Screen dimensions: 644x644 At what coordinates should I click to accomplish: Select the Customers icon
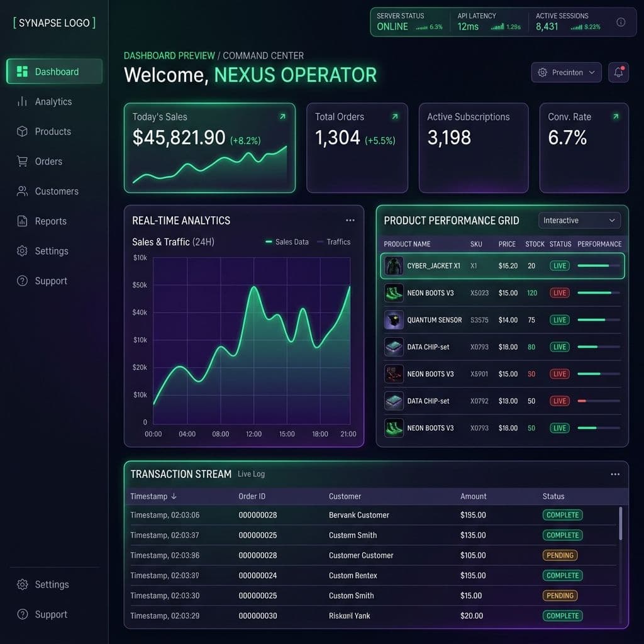point(21,191)
